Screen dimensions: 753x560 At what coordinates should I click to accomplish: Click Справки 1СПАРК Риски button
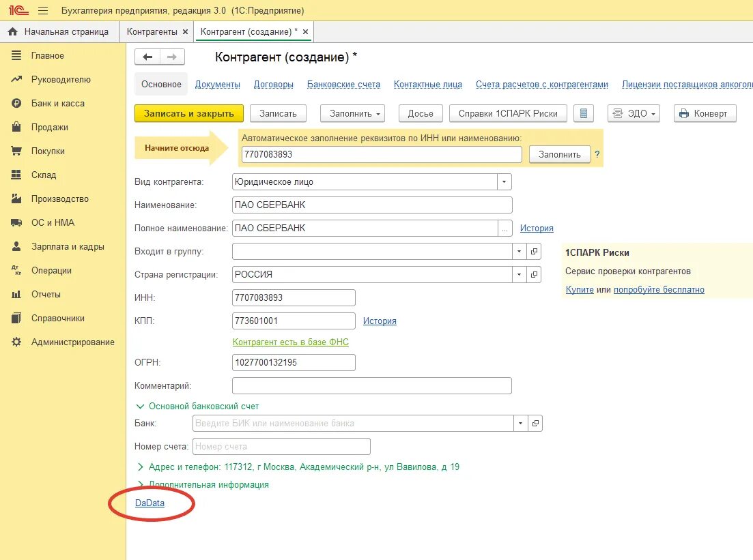tap(508, 114)
